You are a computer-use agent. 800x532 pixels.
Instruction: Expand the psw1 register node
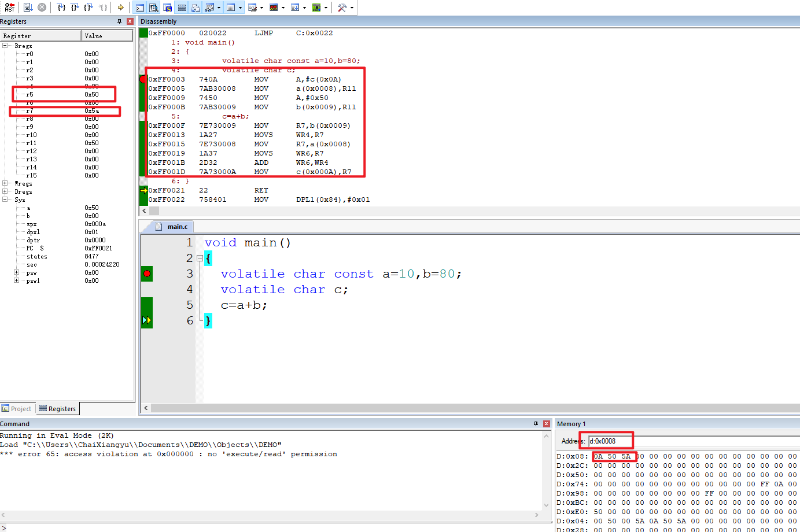[17, 280]
